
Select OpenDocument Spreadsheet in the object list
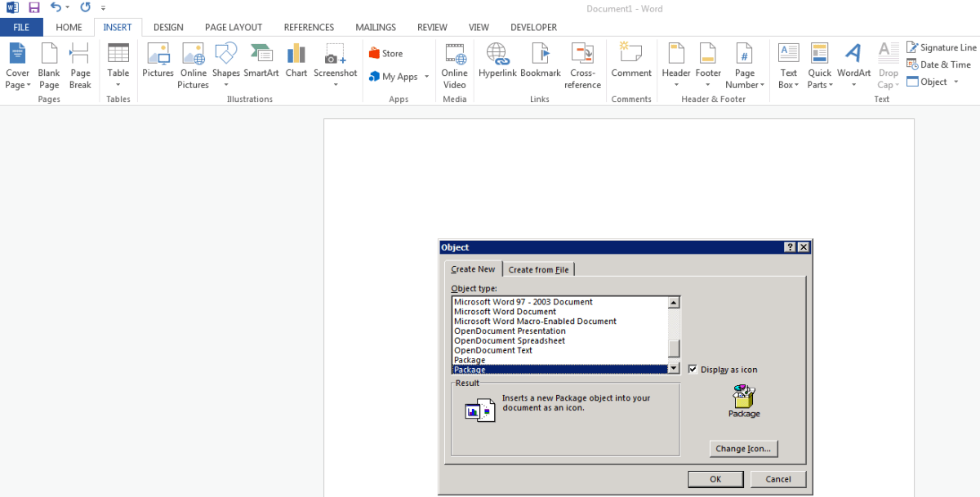[510, 341]
